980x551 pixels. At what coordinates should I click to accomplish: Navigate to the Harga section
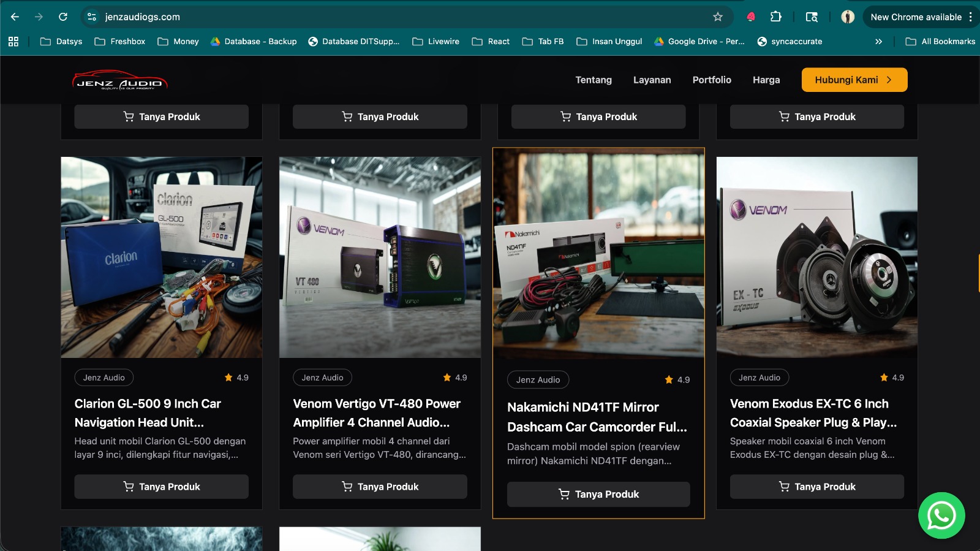(766, 80)
